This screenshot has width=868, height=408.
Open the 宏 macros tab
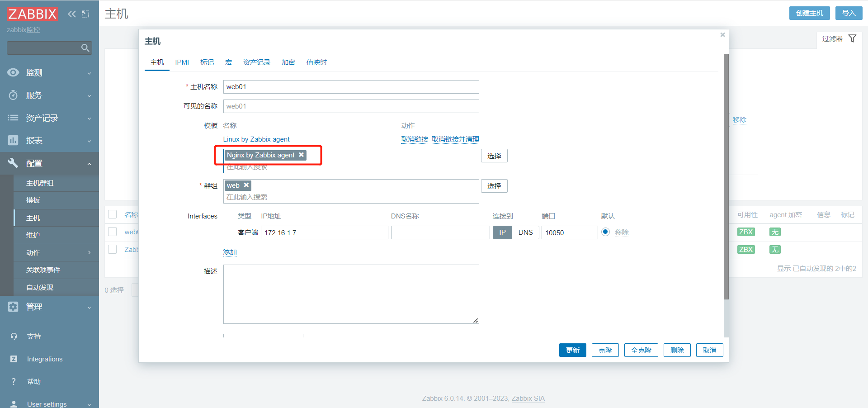(228, 62)
